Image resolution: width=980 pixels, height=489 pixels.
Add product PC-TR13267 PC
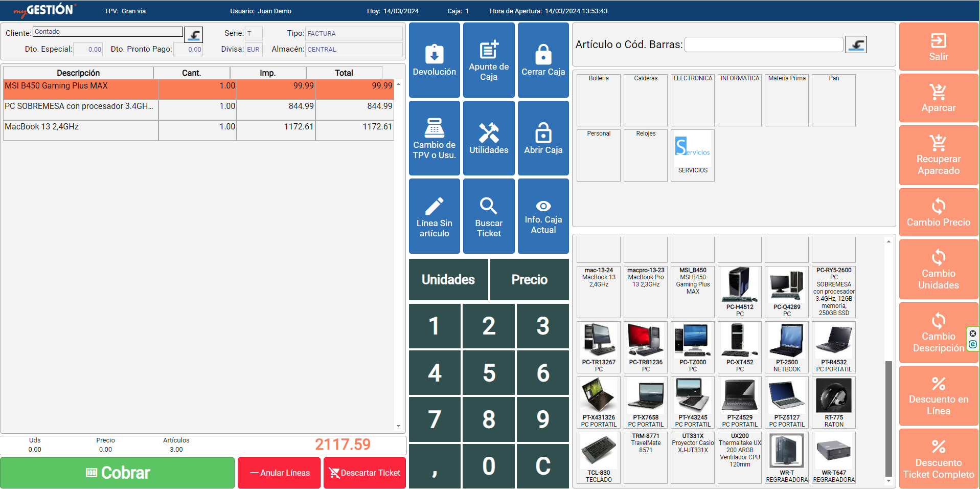click(x=599, y=347)
